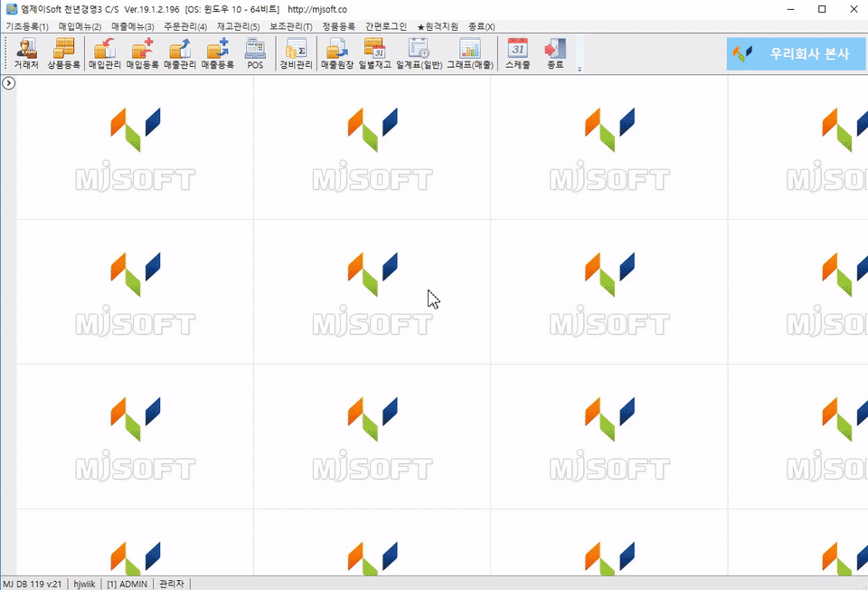Image resolution: width=868 pixels, height=590 pixels.
Task: Open the 매입관리 purchase management icon
Action: click(105, 53)
